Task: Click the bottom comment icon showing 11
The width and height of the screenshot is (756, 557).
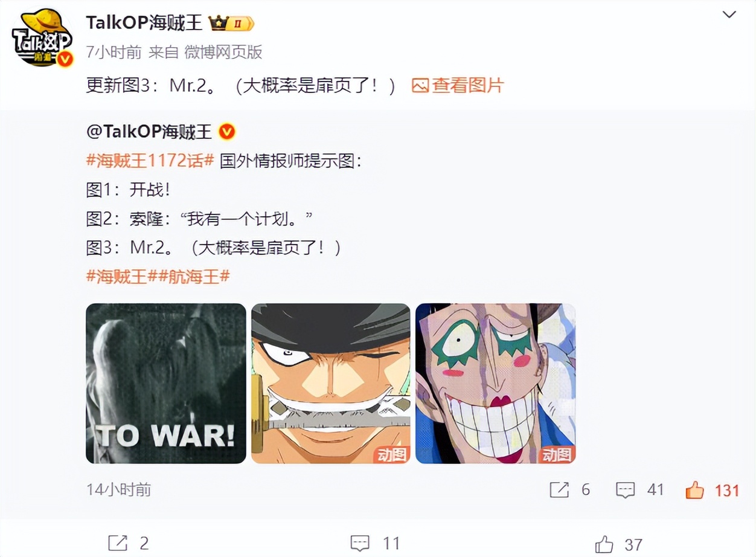Action: coord(360,543)
